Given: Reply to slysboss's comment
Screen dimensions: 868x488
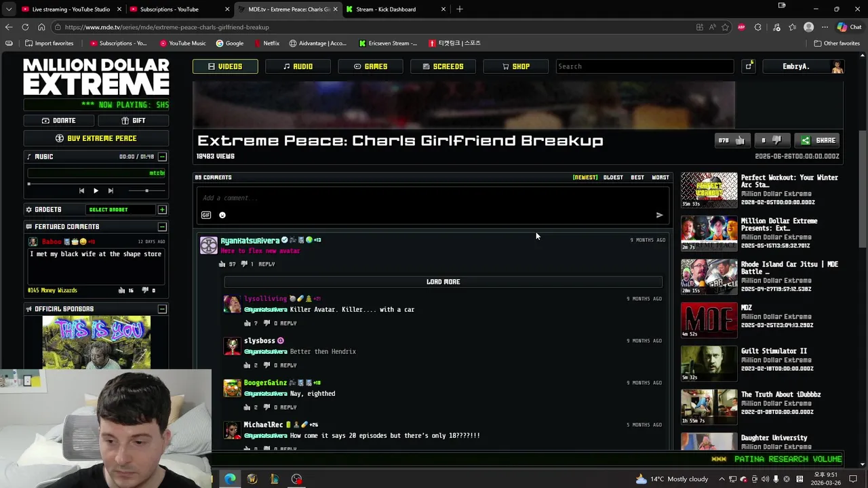Looking at the screenshot, I should (x=288, y=365).
